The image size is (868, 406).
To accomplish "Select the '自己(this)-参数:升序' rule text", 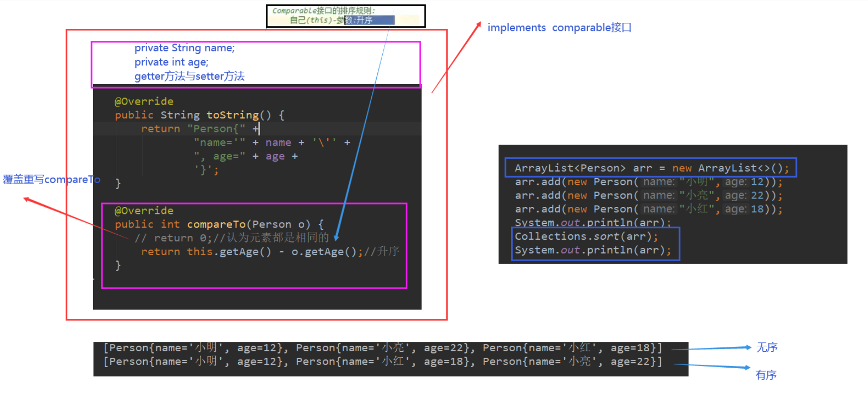I will (331, 20).
